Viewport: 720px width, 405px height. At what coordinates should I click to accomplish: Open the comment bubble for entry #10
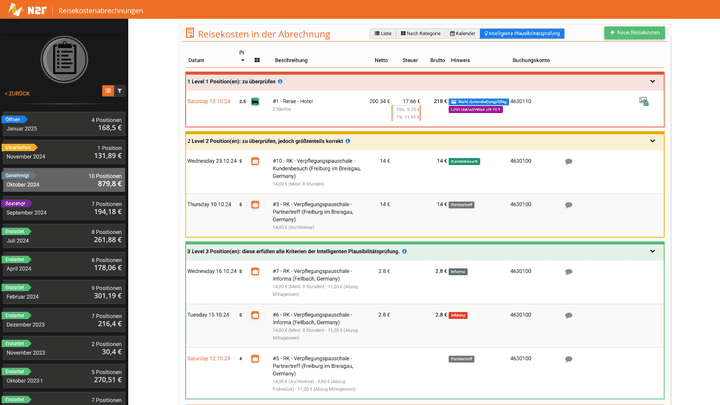tap(569, 160)
